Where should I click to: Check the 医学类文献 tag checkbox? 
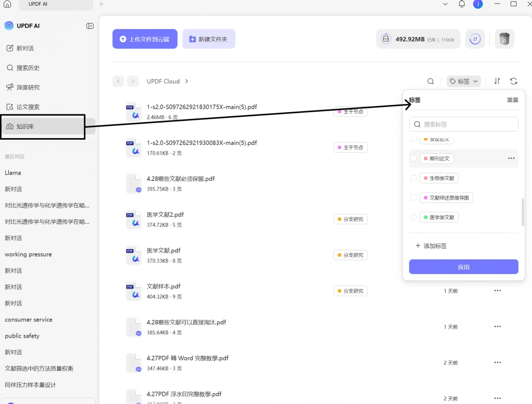[414, 217]
